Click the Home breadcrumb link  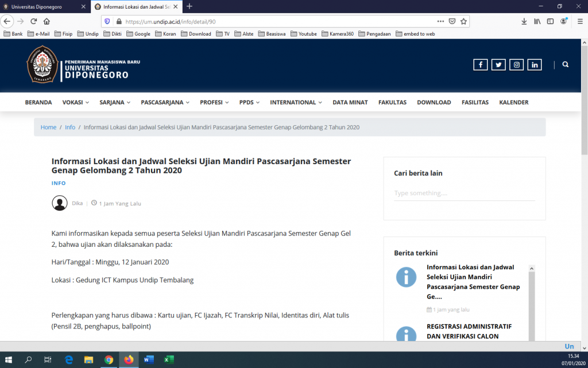(x=48, y=127)
